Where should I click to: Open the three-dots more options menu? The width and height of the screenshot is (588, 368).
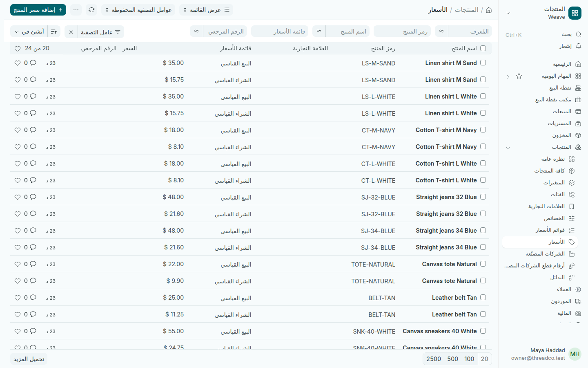[76, 10]
